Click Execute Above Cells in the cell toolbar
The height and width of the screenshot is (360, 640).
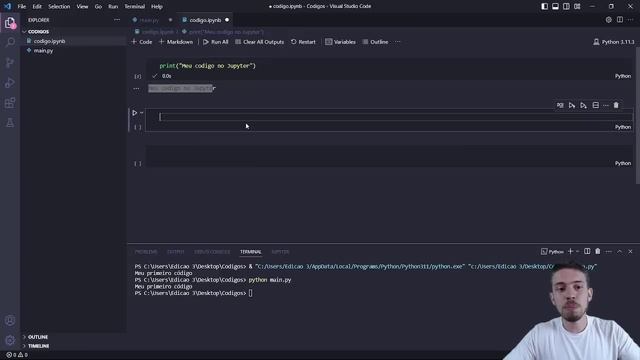point(572,105)
